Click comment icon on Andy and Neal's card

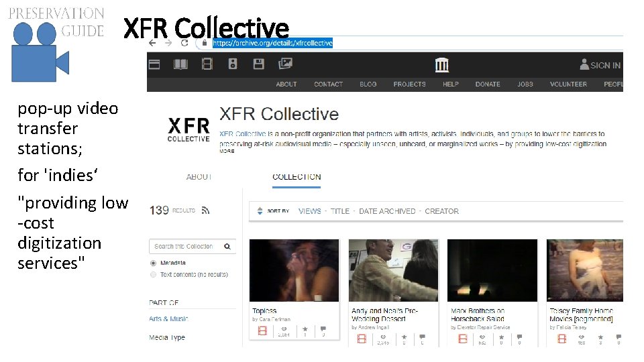[422, 337]
